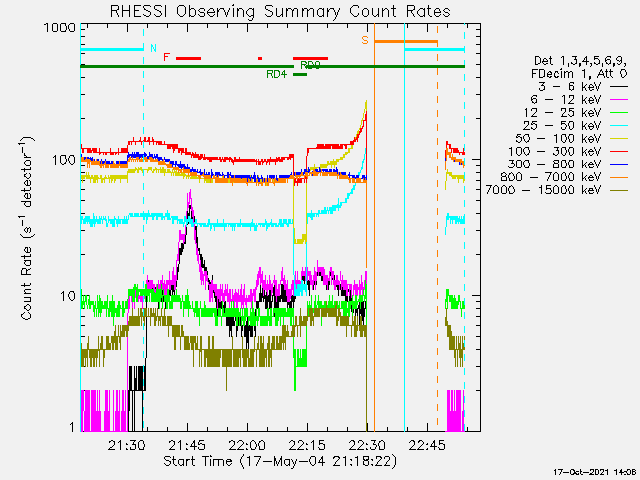This screenshot has height=480, width=640.
Task: Click the olive legend line for 7000-15000 keV
Action: [619, 191]
